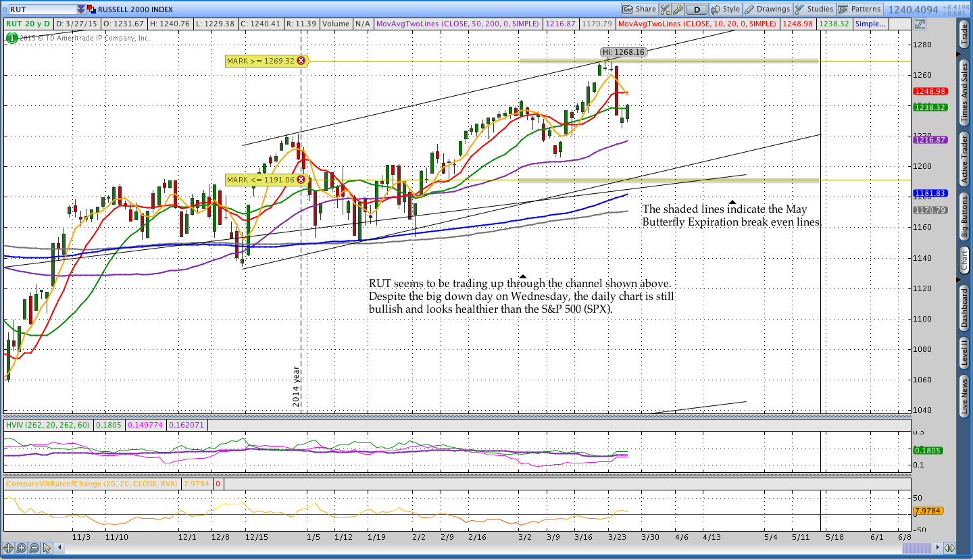Click the orange 7.9784 axis tag

[928, 511]
